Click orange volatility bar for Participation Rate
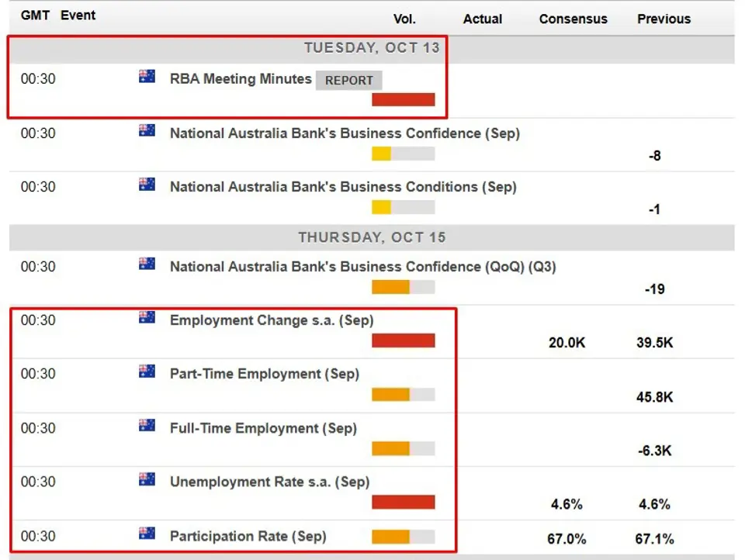This screenshot has height=560, width=745. 404,537
